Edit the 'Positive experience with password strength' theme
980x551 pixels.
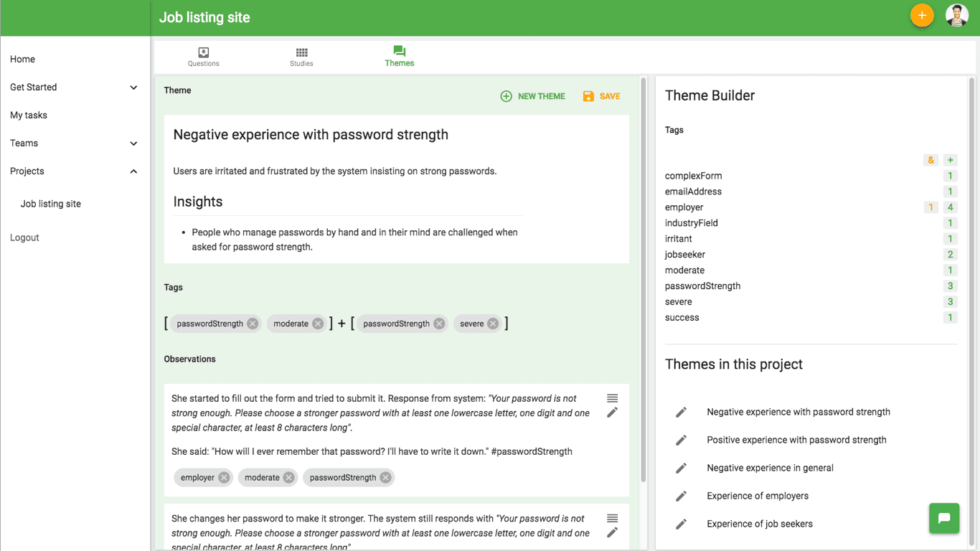[x=681, y=440]
